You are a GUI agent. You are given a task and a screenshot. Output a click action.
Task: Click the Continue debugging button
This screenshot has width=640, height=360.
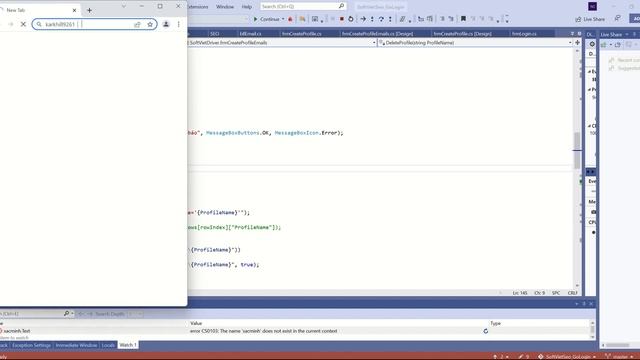pyautogui.click(x=266, y=19)
